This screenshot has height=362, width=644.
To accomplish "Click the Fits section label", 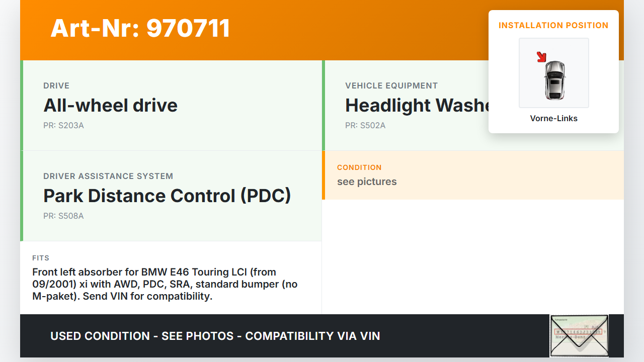I will [41, 258].
